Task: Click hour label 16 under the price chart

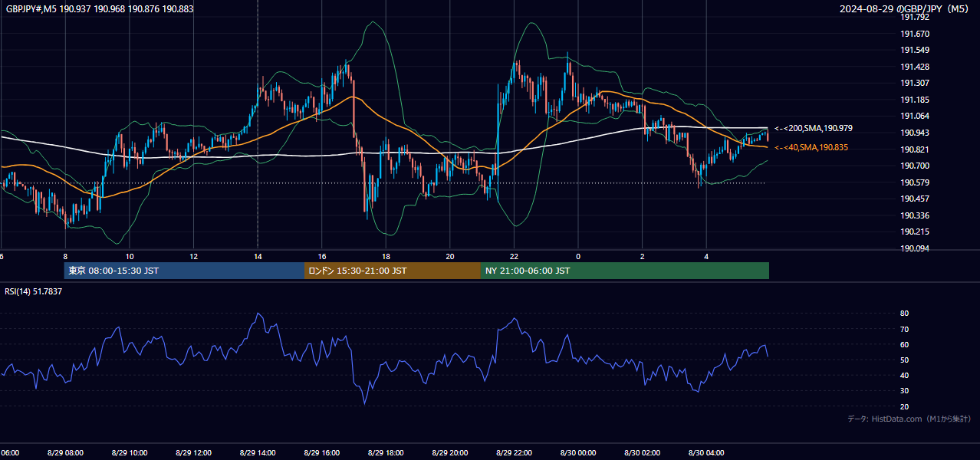Action: (322, 257)
